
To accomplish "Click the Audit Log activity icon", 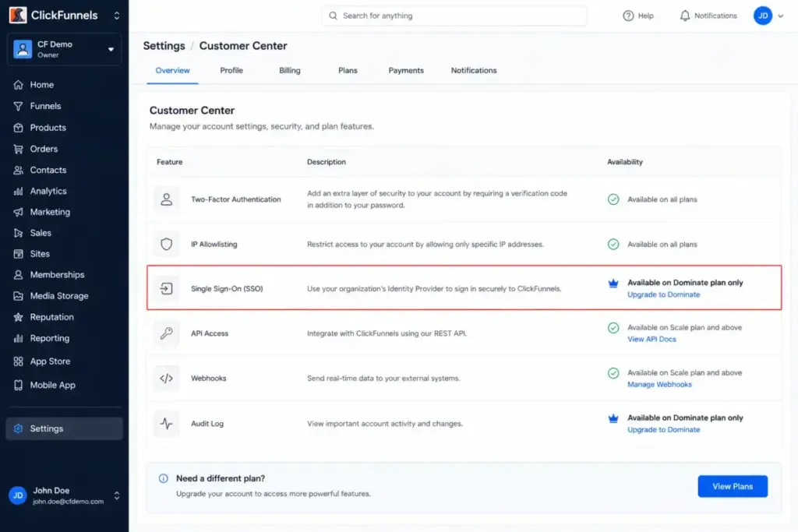I will coord(167,423).
